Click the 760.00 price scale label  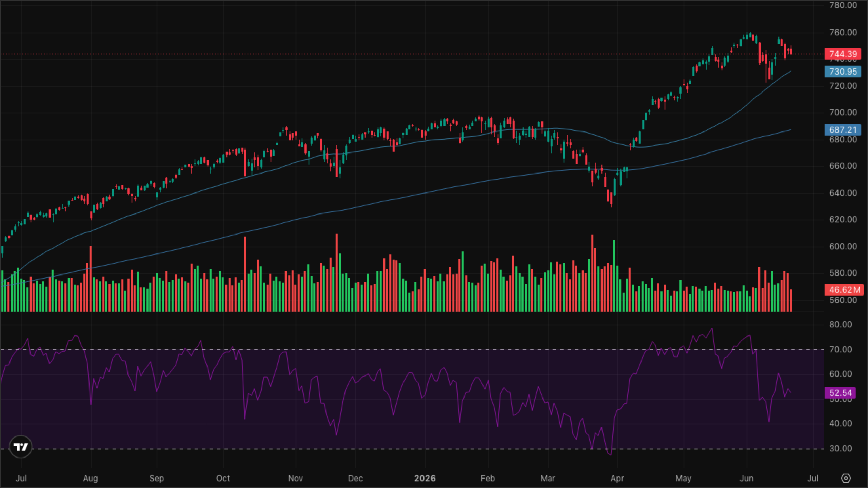point(843,32)
